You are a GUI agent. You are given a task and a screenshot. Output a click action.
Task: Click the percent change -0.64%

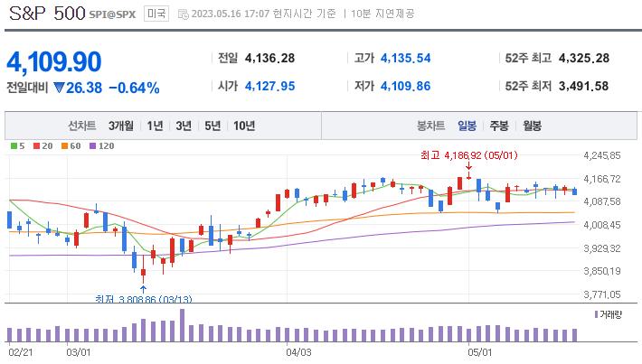(x=134, y=88)
